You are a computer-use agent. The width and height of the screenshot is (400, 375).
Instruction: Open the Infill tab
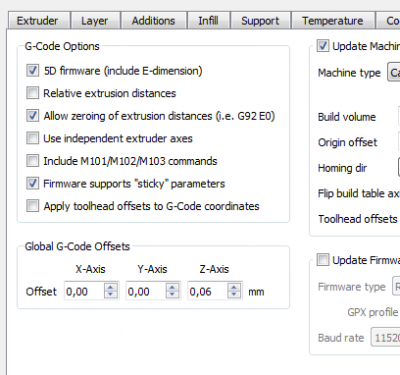point(208,21)
